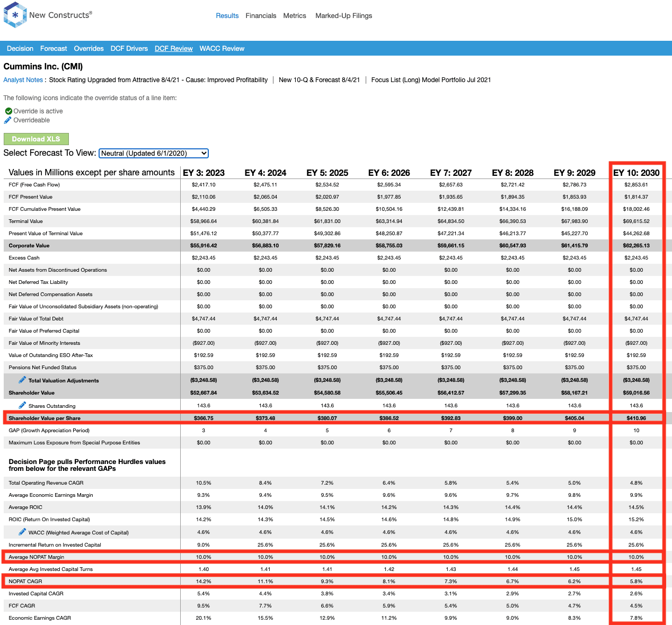Click $366.75 shareholder value per share in 2023
The height and width of the screenshot is (625, 672).
coord(204,418)
